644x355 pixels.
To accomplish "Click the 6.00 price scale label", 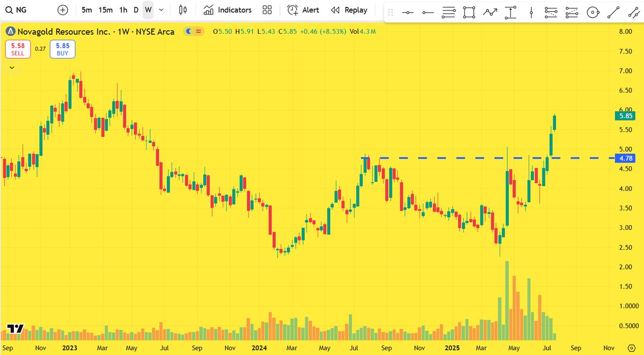I will point(625,110).
